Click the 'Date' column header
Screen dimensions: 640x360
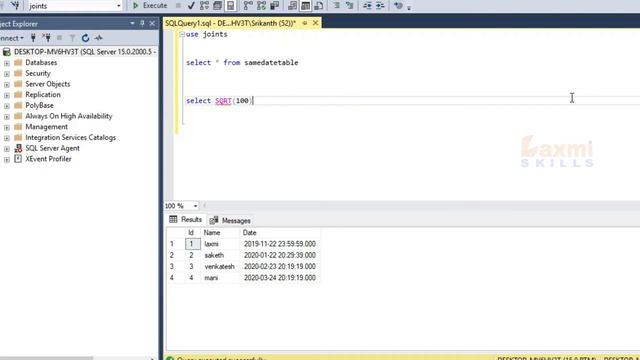pos(280,233)
